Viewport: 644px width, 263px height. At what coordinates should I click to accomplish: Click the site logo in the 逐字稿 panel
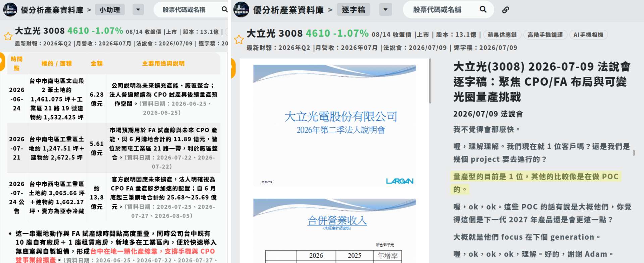pos(241,10)
